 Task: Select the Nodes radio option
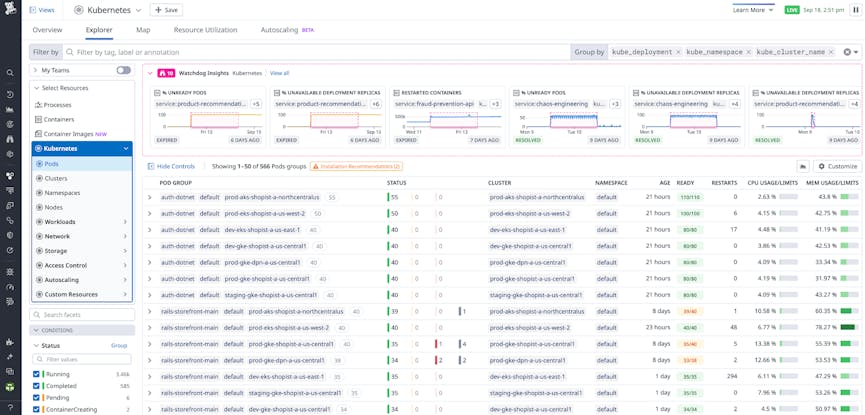coord(39,208)
